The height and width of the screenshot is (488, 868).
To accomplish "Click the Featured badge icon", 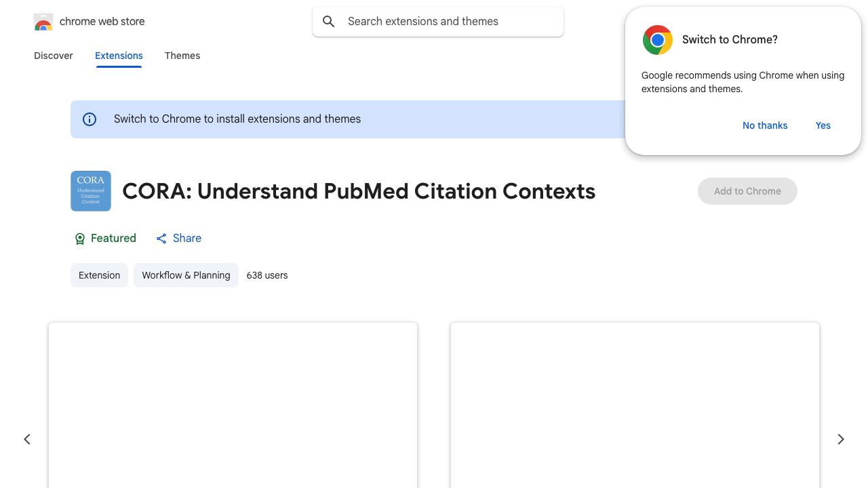I will pyautogui.click(x=80, y=239).
